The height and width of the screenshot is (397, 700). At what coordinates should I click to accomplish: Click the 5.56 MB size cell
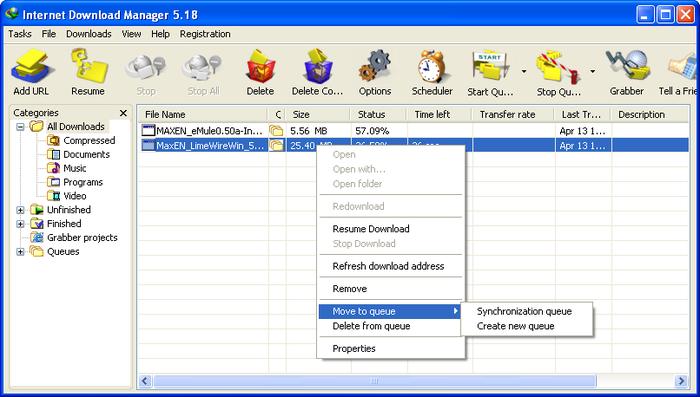click(x=308, y=131)
